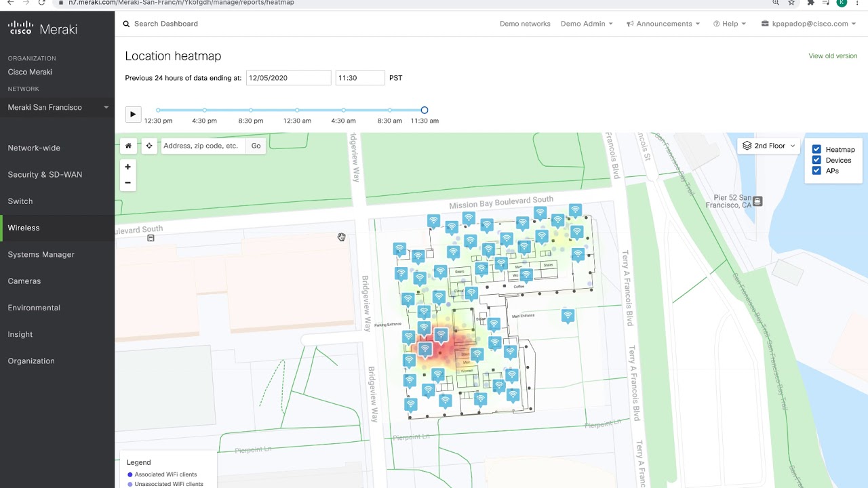The image size is (868, 488).
Task: Open Organization sidebar menu
Action: pyautogui.click(x=31, y=361)
